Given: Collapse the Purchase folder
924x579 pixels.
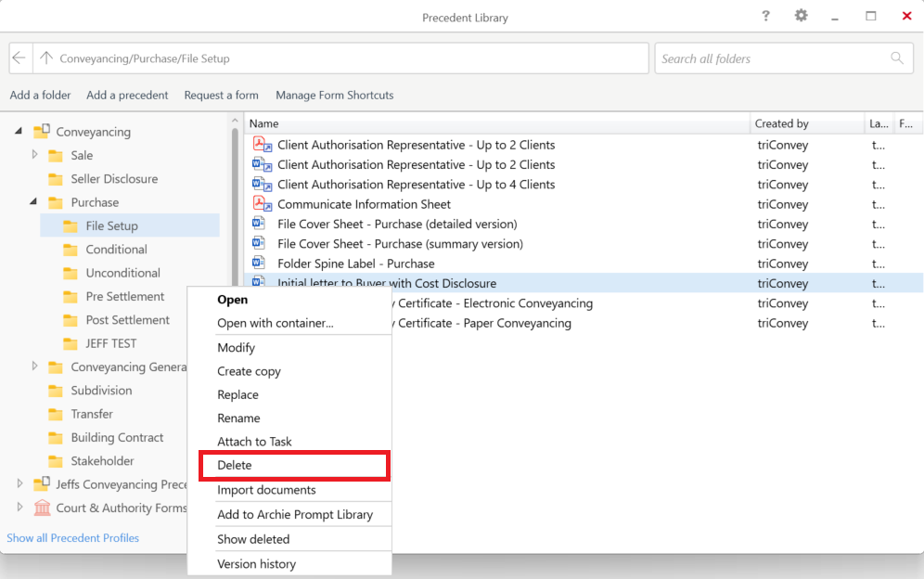Looking at the screenshot, I should point(34,202).
